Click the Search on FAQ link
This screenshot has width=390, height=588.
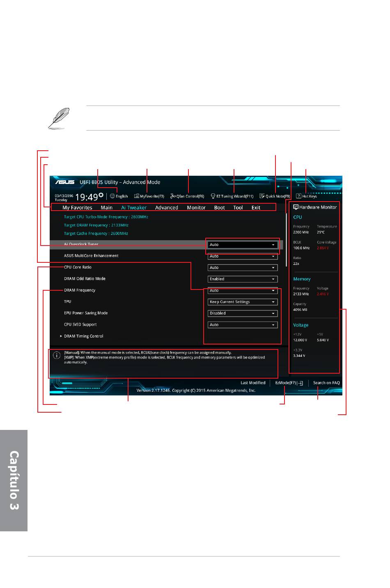tap(326, 383)
